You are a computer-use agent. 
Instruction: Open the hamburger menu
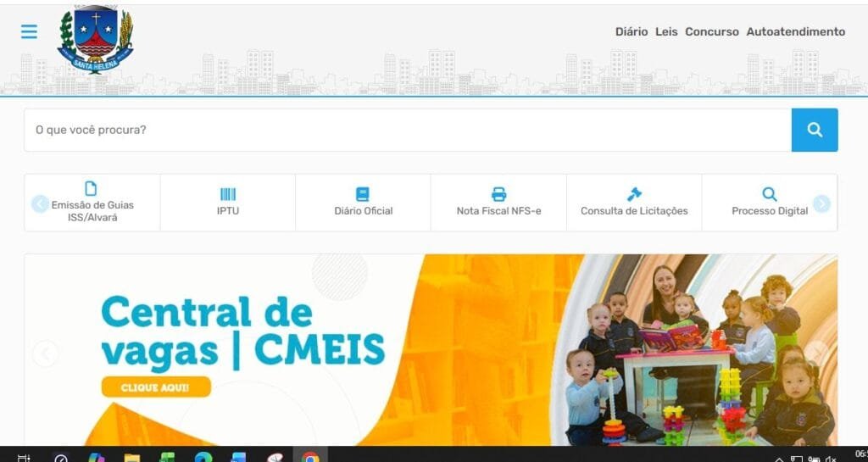(x=29, y=32)
